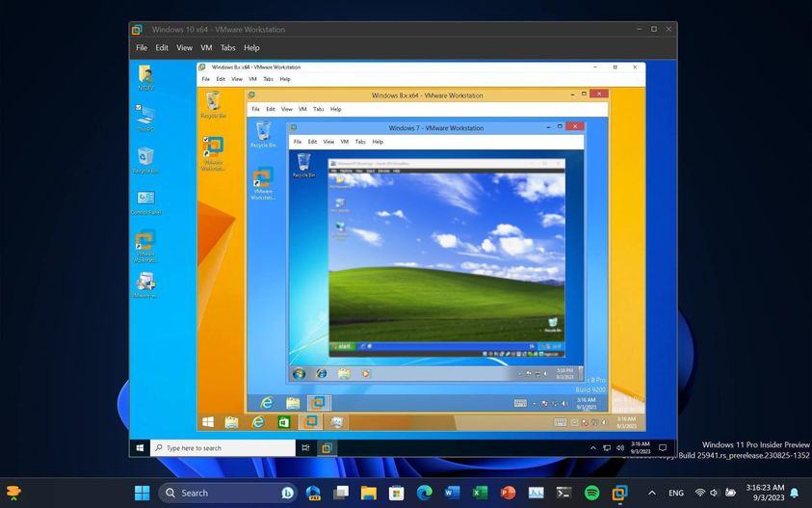The height and width of the screenshot is (508, 812).
Task: Open Help menu in Windows 10 x64 VMware window
Action: (x=251, y=47)
